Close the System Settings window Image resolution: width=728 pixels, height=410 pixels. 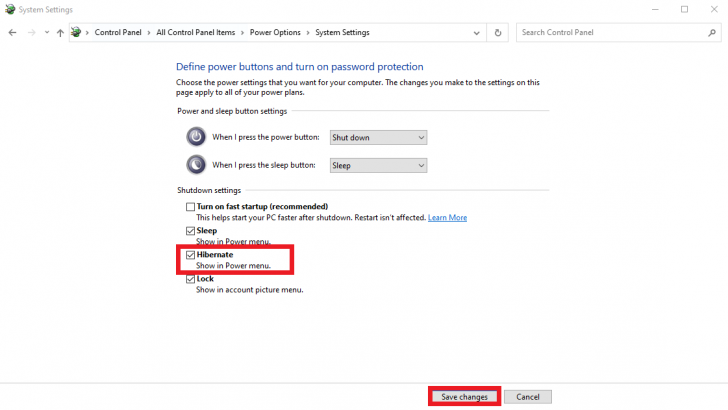point(714,9)
